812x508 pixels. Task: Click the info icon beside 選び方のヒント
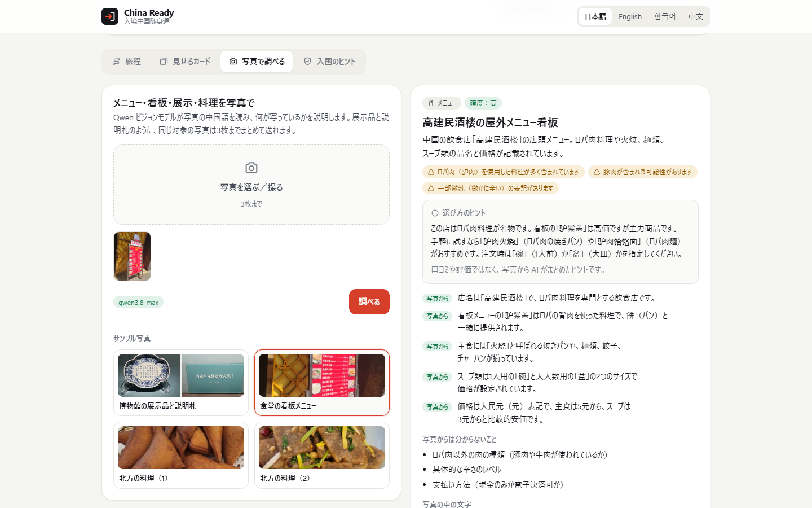click(435, 213)
